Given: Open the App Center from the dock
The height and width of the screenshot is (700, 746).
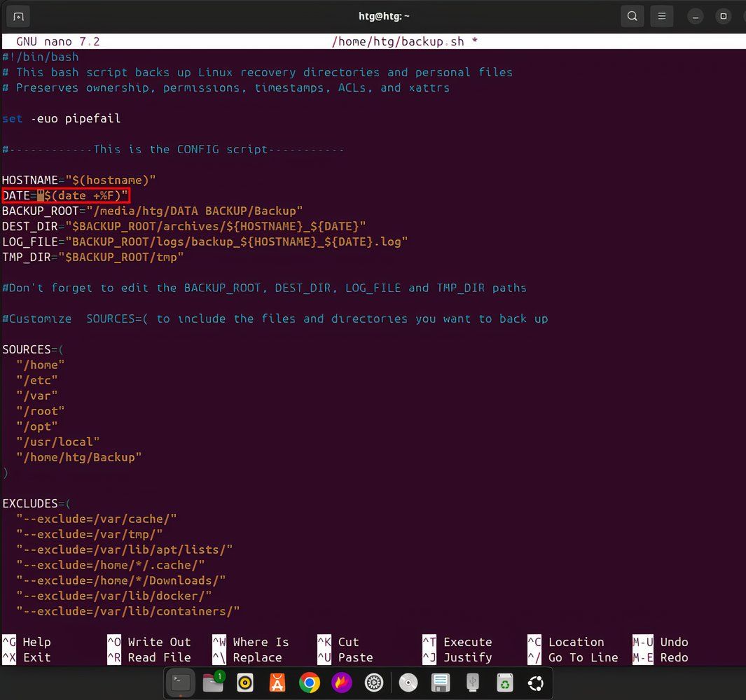Looking at the screenshot, I should point(277,682).
